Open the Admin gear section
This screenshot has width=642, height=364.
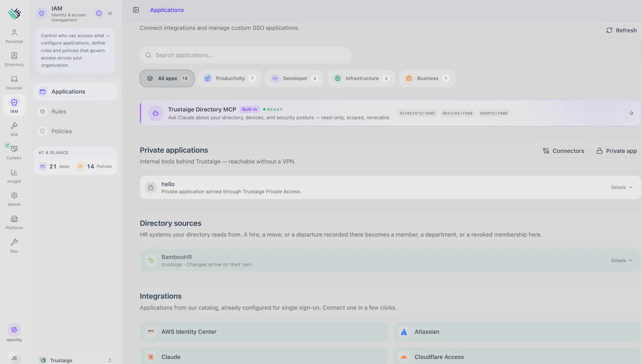(14, 199)
